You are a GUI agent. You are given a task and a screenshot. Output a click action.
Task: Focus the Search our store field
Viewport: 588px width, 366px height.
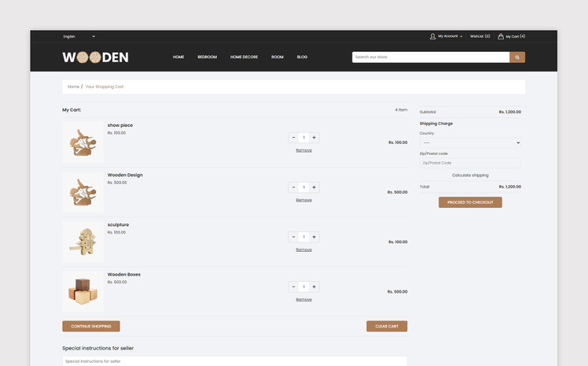coord(431,57)
